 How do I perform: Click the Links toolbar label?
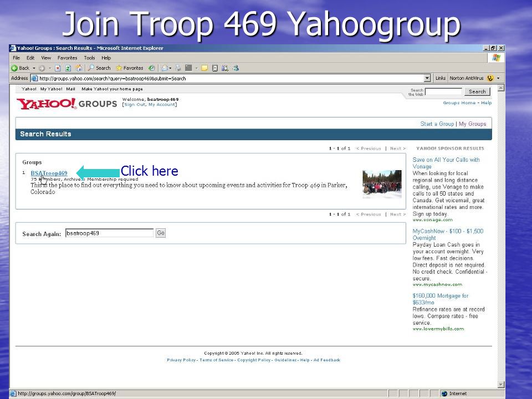click(441, 78)
